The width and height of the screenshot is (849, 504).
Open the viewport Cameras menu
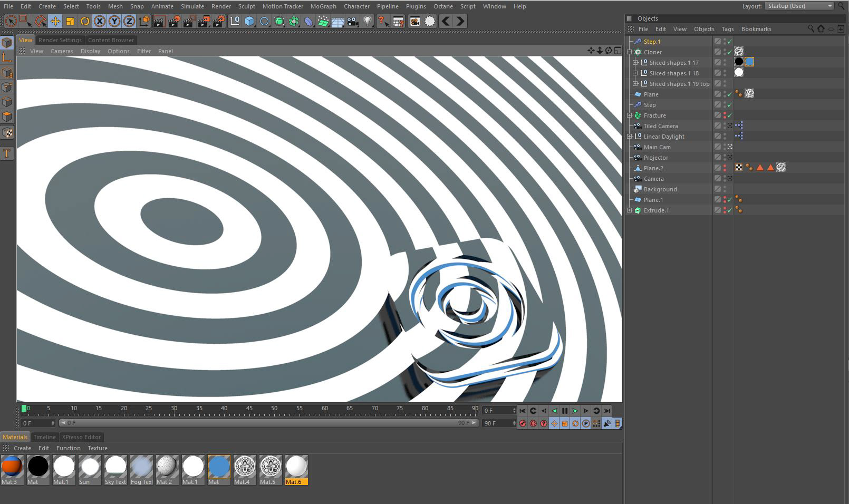pos(62,51)
